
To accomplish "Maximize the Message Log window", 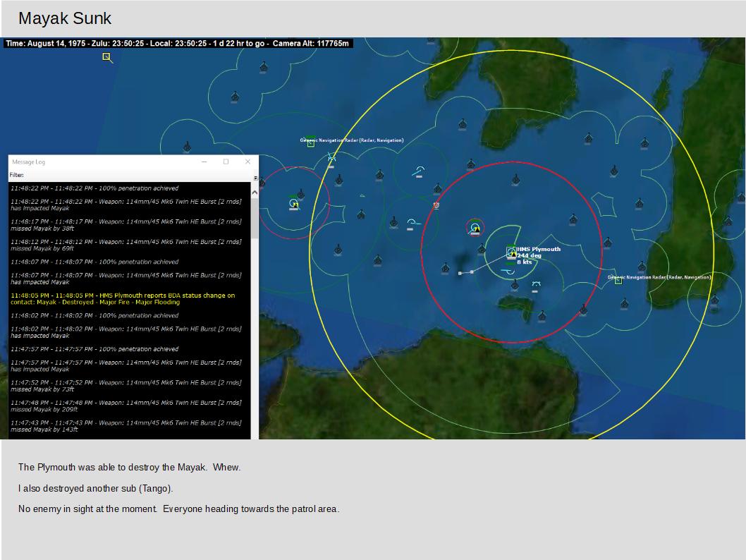I will click(x=226, y=162).
